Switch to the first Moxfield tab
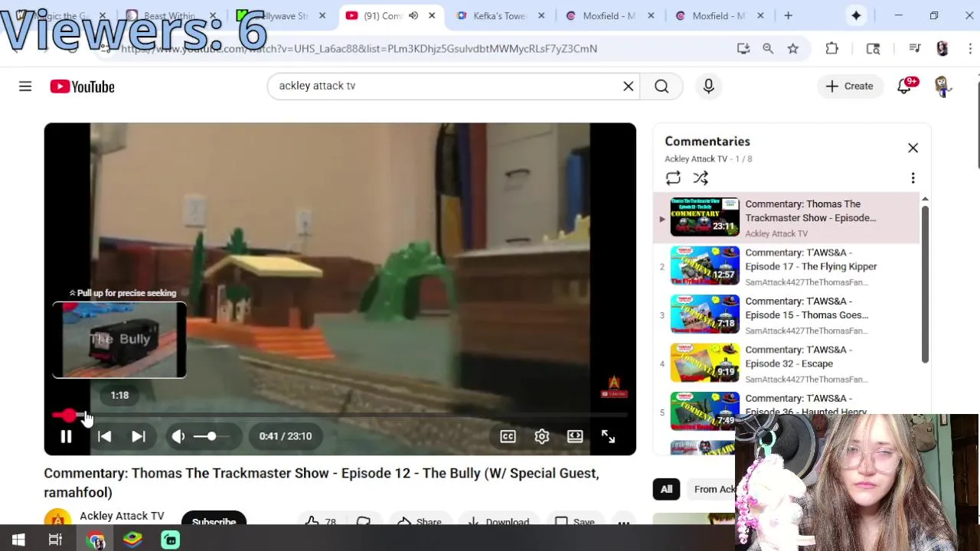Image resolution: width=980 pixels, height=551 pixels. (610, 15)
